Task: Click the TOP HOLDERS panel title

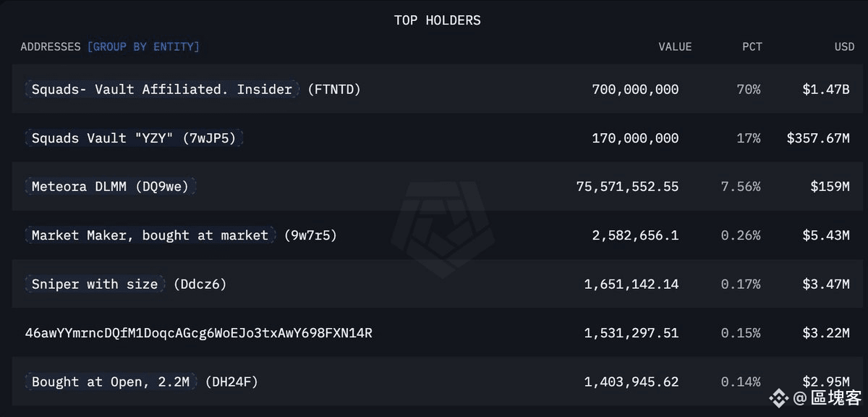Action: (437, 20)
